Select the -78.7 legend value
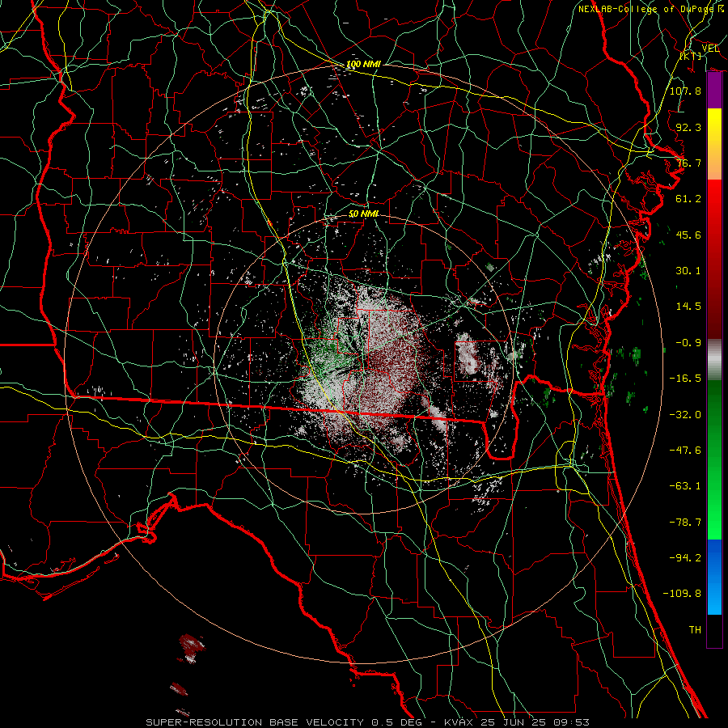728x728 pixels. click(685, 523)
